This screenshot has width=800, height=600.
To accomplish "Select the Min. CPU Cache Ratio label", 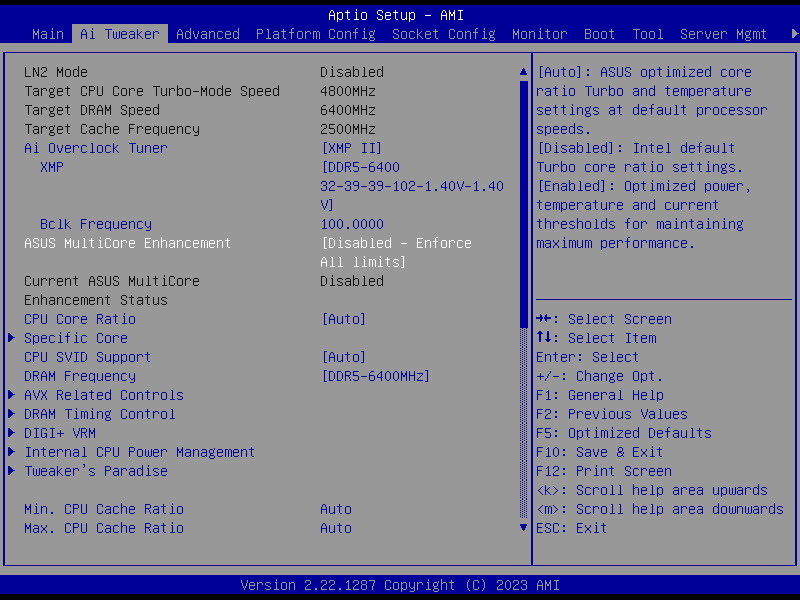I will 104,509.
